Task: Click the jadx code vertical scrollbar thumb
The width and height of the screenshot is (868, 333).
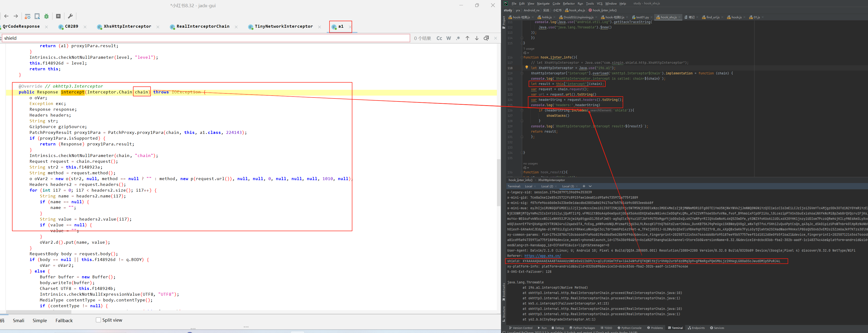Action: [x=498, y=182]
